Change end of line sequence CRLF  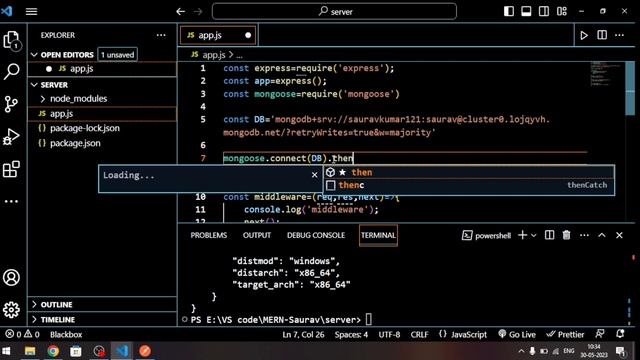(x=419, y=335)
